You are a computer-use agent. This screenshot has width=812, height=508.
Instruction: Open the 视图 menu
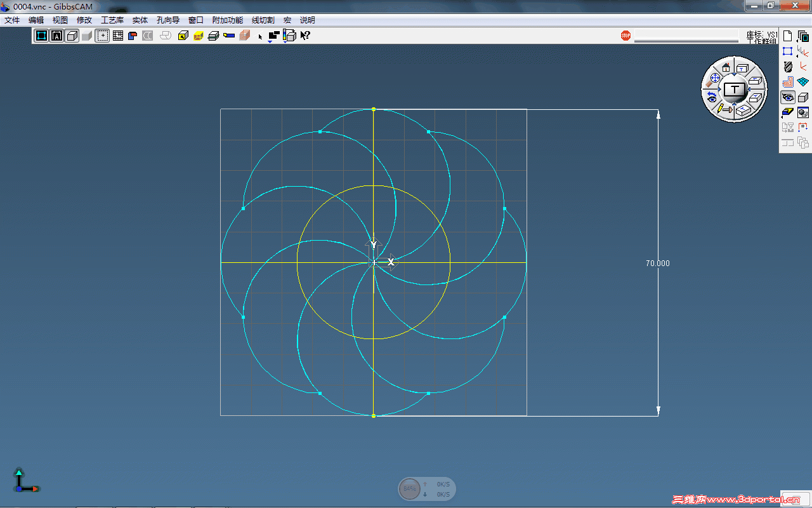60,20
